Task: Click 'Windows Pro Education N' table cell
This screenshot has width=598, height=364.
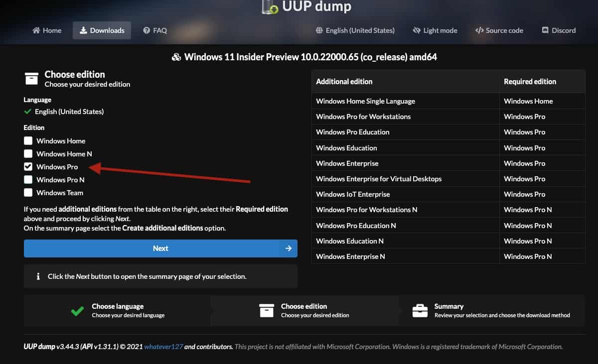Action: tap(406, 226)
